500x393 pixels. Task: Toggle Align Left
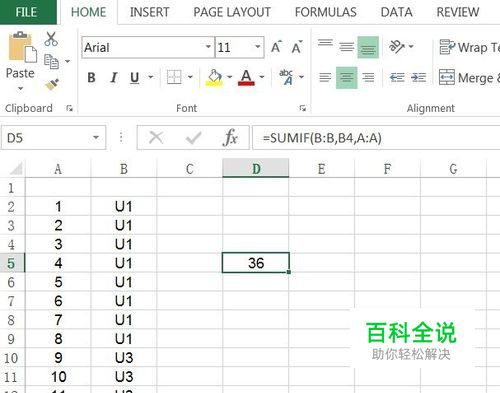point(325,78)
